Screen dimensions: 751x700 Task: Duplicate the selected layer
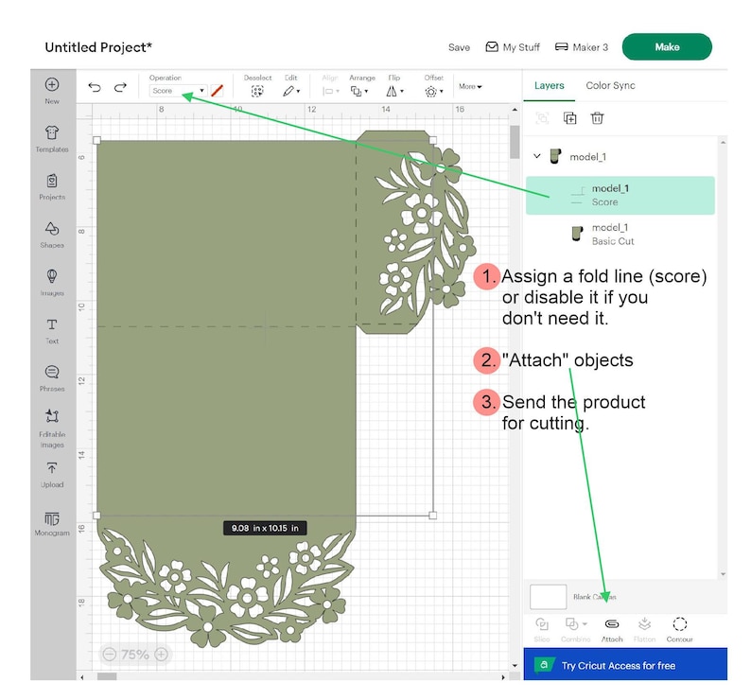coord(570,118)
